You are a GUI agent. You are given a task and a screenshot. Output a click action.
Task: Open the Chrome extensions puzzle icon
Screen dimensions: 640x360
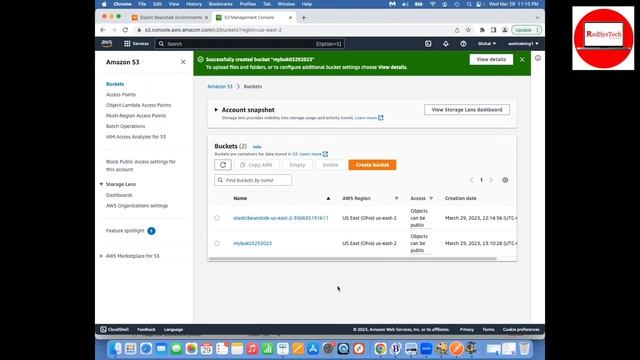coord(482,30)
